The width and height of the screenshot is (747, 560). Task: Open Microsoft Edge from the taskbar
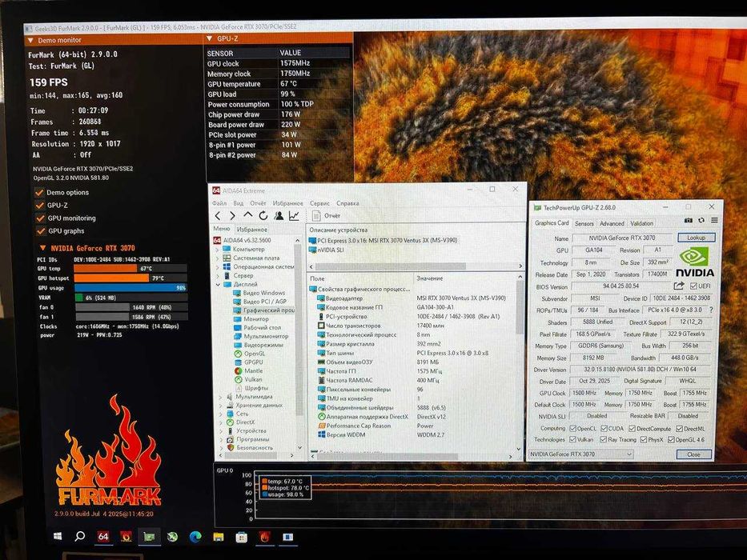click(x=195, y=537)
